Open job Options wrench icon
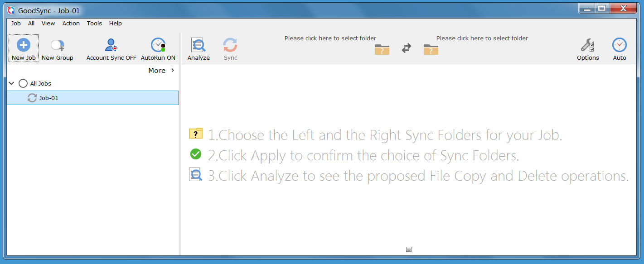644x264 pixels. pos(587,45)
